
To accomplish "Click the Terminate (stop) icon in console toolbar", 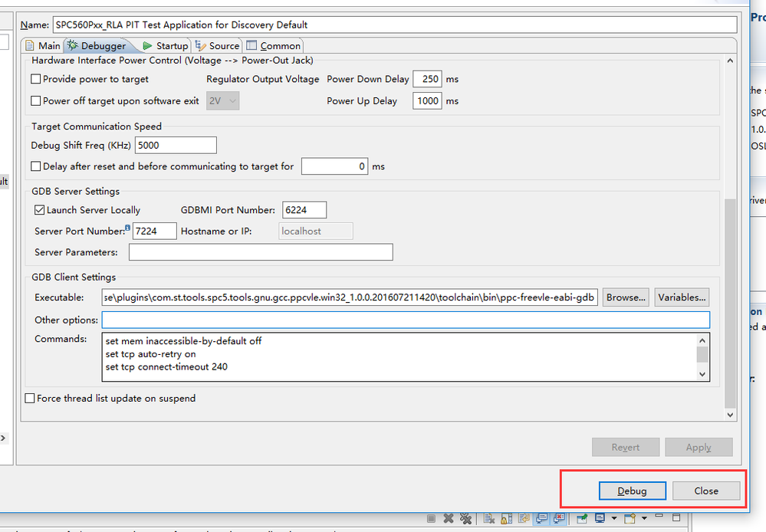I will point(432,518).
